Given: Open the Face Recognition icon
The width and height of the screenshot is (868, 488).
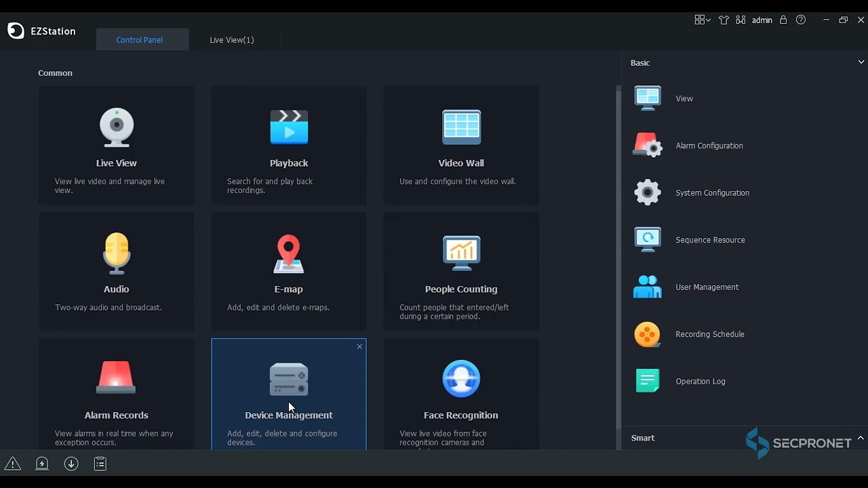Looking at the screenshot, I should (x=461, y=378).
